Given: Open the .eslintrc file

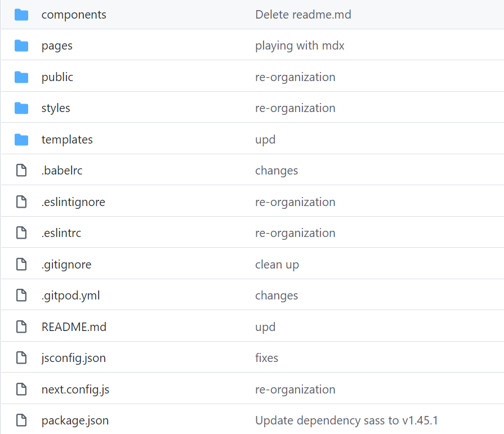Looking at the screenshot, I should (61, 233).
